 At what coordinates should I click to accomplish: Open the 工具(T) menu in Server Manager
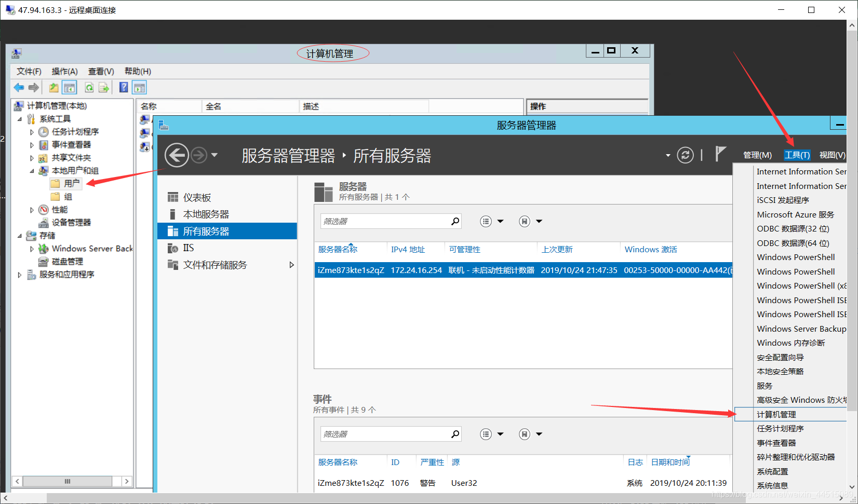click(x=797, y=155)
